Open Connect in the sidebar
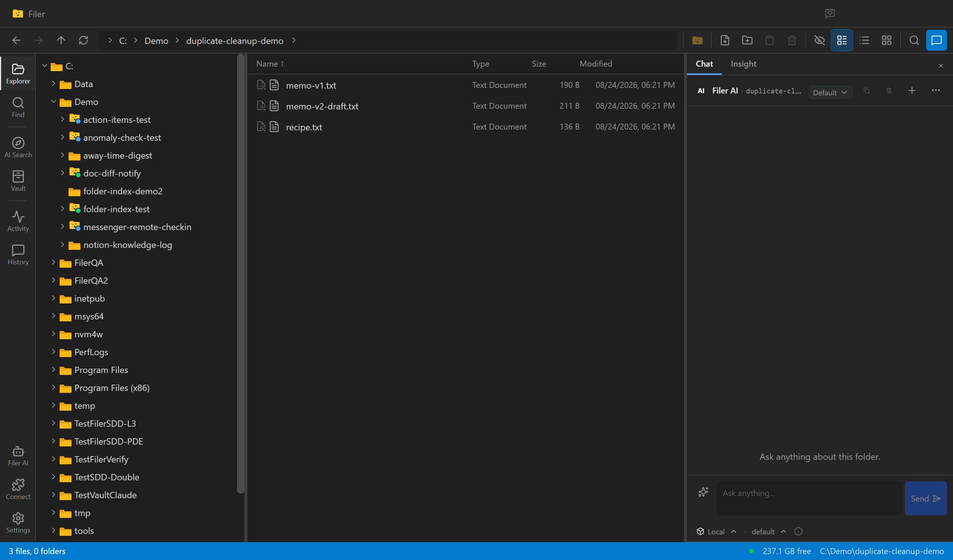Viewport: 953px width, 560px height. [18, 489]
